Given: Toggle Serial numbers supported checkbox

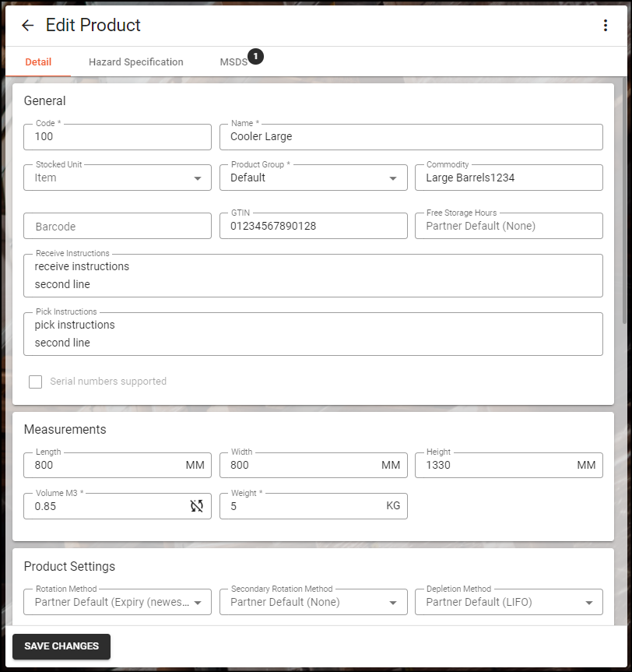Looking at the screenshot, I should pos(36,382).
